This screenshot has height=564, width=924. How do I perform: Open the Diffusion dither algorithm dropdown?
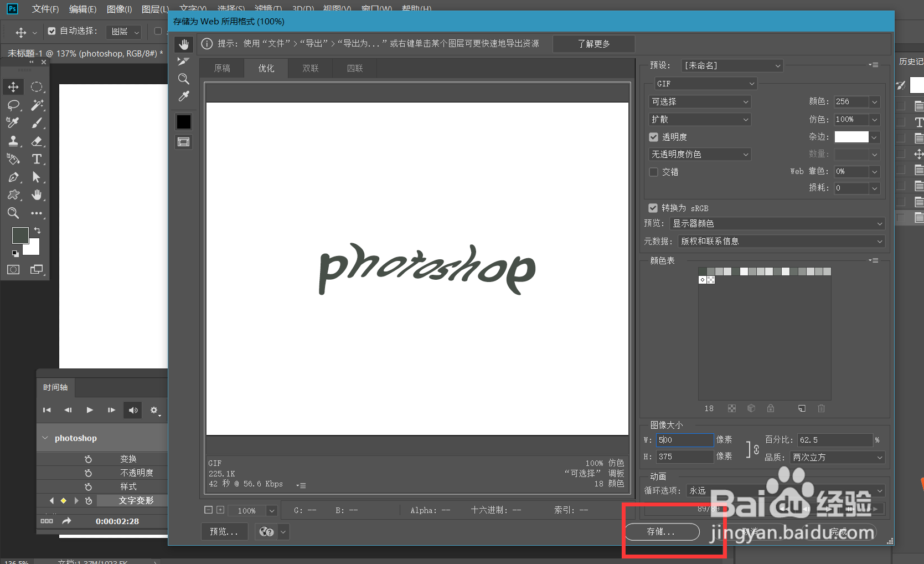point(700,119)
